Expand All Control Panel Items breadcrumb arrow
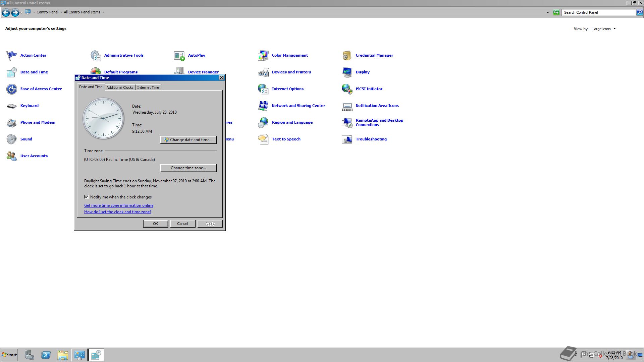This screenshot has width=644, height=362. 103,12
